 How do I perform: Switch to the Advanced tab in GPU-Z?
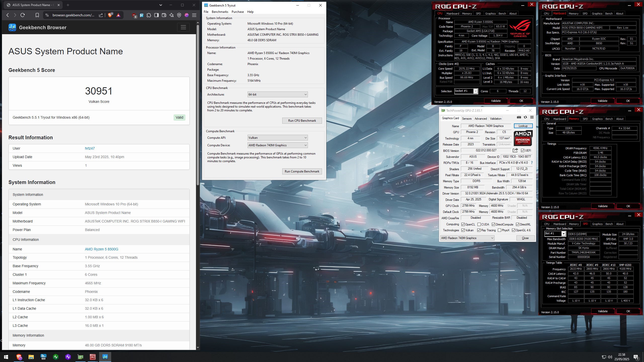[481, 118]
